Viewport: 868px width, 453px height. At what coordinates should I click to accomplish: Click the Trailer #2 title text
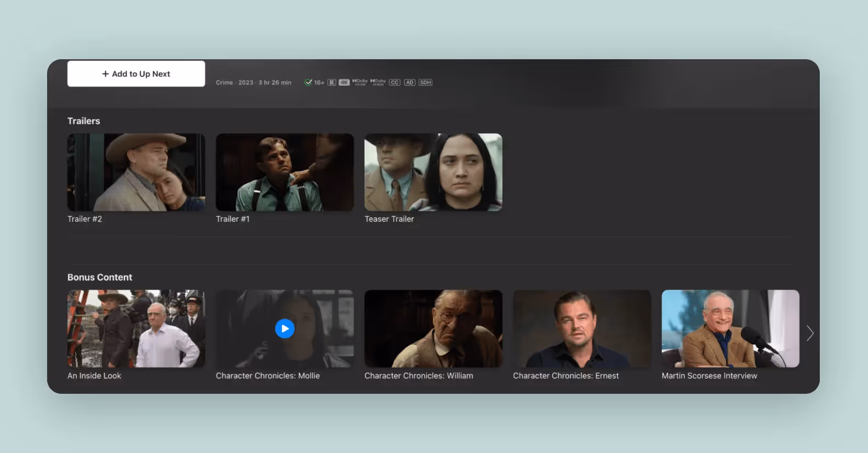[84, 219]
